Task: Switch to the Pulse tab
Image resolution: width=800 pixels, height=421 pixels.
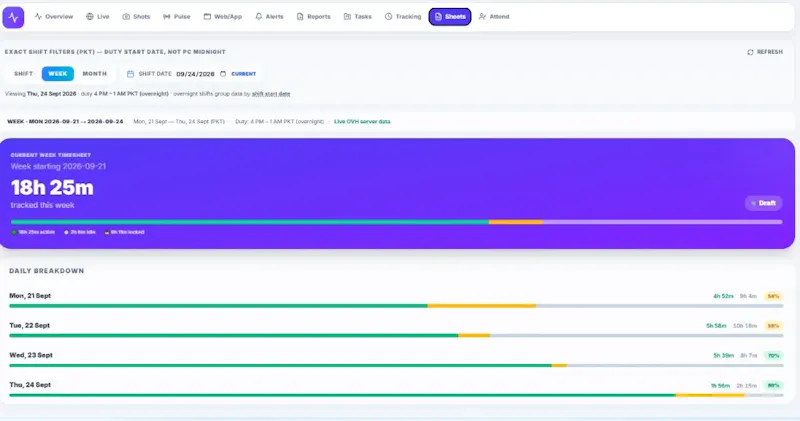Action: pos(177,17)
